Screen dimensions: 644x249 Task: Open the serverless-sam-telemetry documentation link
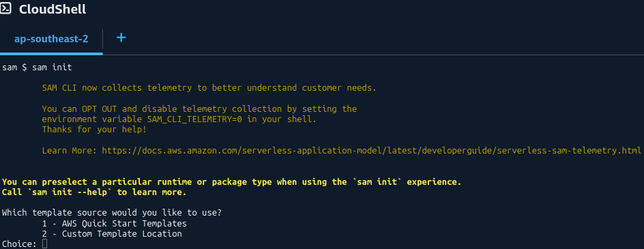click(x=371, y=150)
